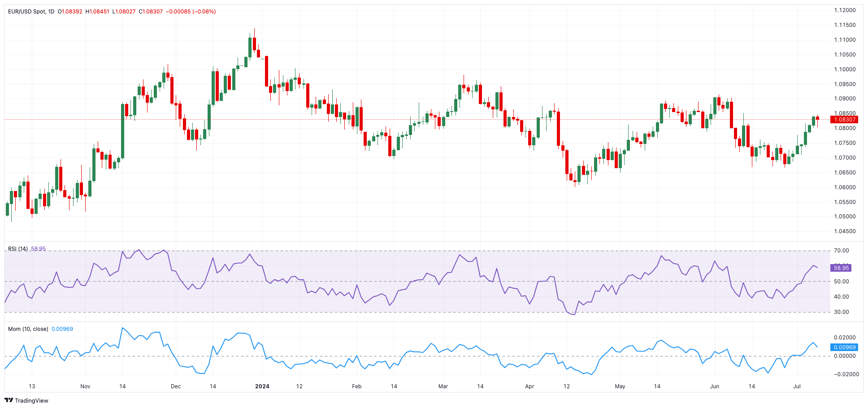Click the RSI (14) indicator label
The image size is (868, 408).
tap(18, 249)
